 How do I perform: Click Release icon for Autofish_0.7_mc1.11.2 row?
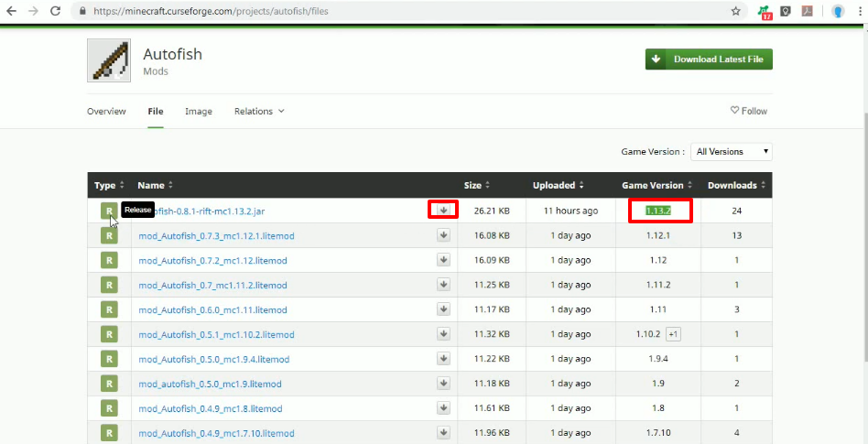(109, 285)
